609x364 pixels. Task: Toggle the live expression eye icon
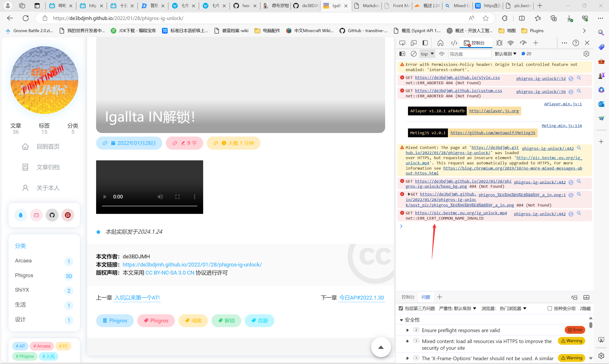pos(442,54)
